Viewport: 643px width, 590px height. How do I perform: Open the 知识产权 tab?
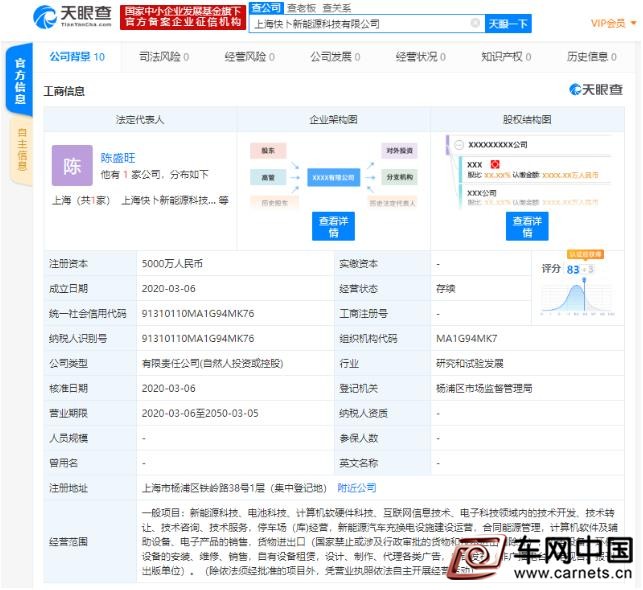click(506, 57)
